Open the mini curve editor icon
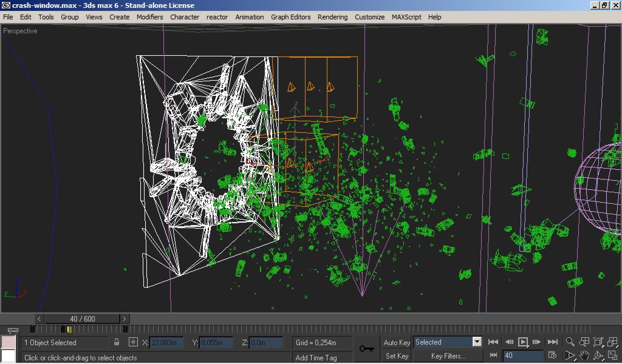This screenshot has width=622, height=364. [x=13, y=330]
